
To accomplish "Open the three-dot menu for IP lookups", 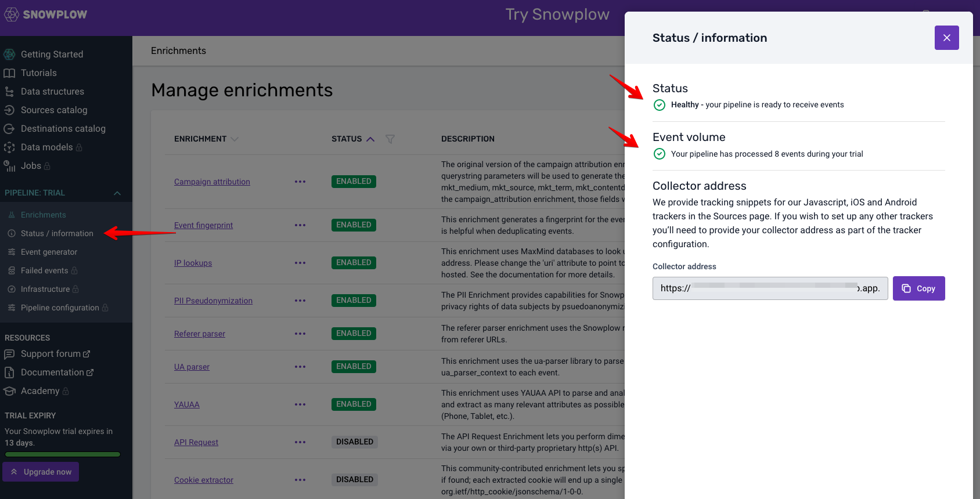I will point(300,263).
